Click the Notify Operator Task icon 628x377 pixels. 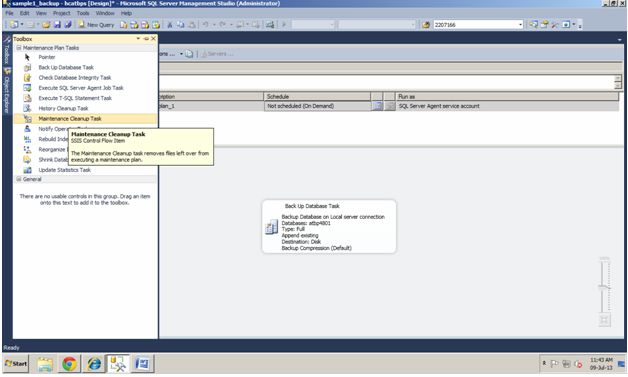(27, 129)
